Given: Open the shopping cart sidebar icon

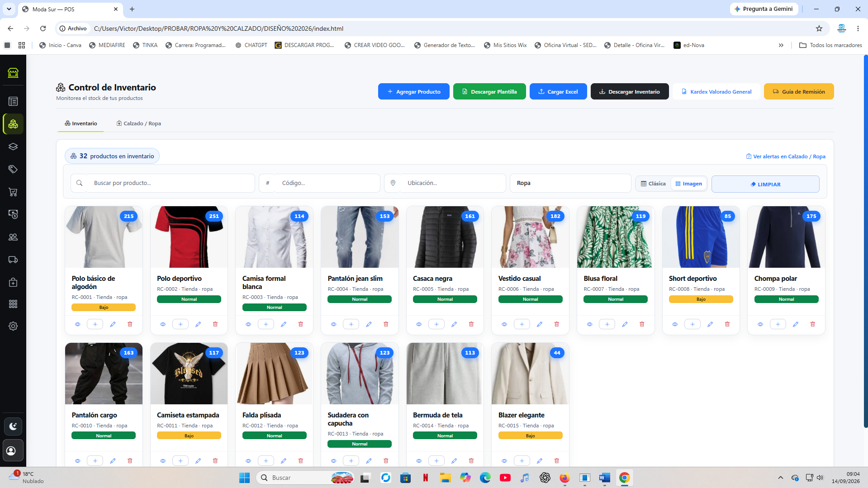Looking at the screenshot, I should point(13,192).
